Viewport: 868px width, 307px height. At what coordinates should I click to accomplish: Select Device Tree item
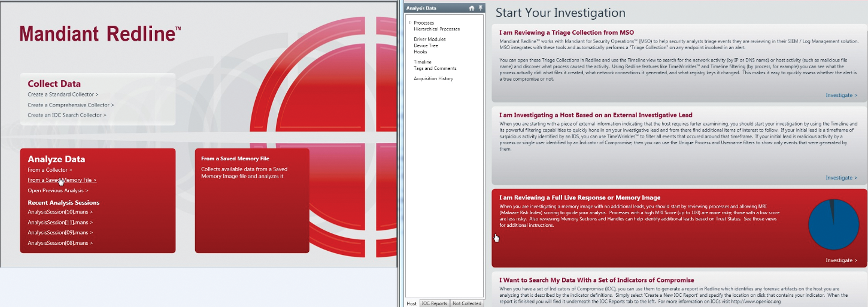pos(426,45)
